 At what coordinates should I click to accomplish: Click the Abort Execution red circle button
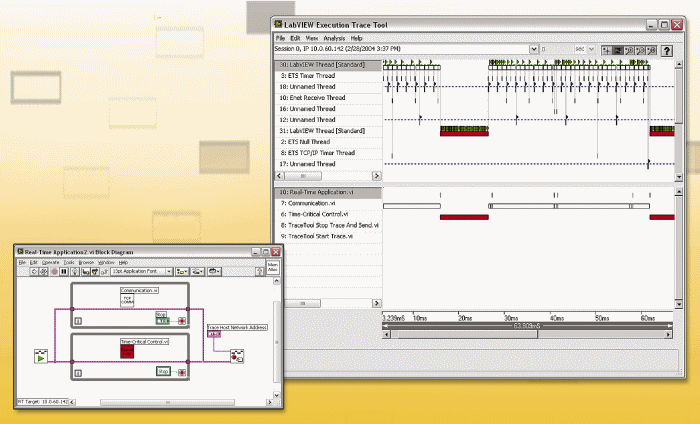54,271
